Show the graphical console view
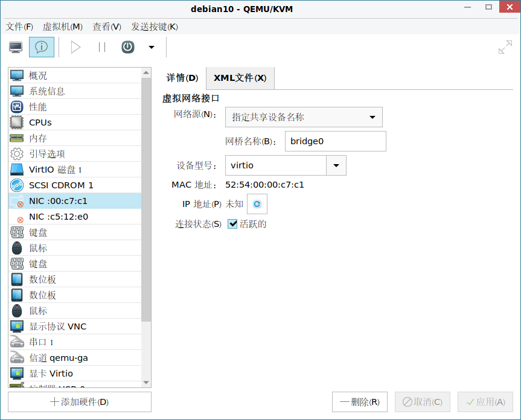This screenshot has height=420, width=521. tap(16, 47)
